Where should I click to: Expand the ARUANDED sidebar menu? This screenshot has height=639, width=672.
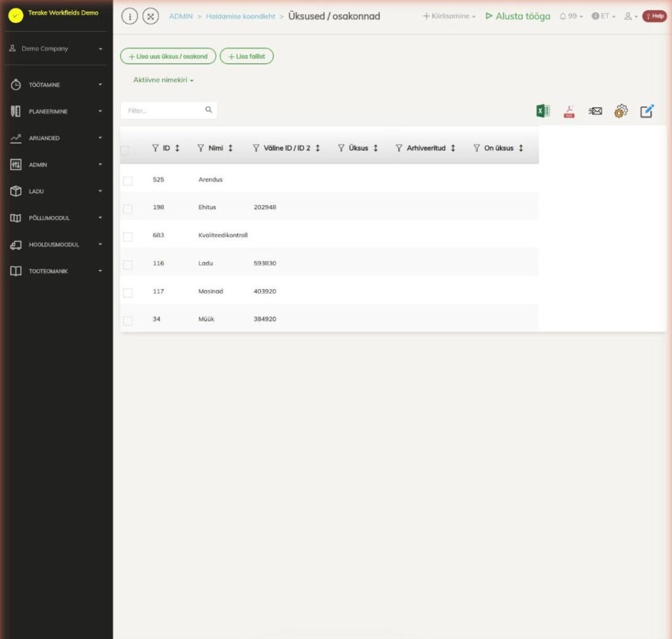pos(56,138)
